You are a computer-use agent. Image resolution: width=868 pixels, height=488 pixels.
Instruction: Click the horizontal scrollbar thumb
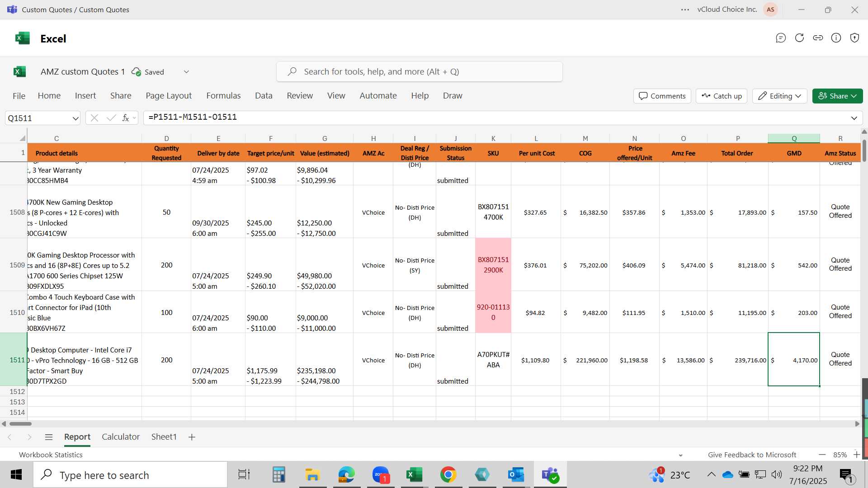[x=20, y=424]
